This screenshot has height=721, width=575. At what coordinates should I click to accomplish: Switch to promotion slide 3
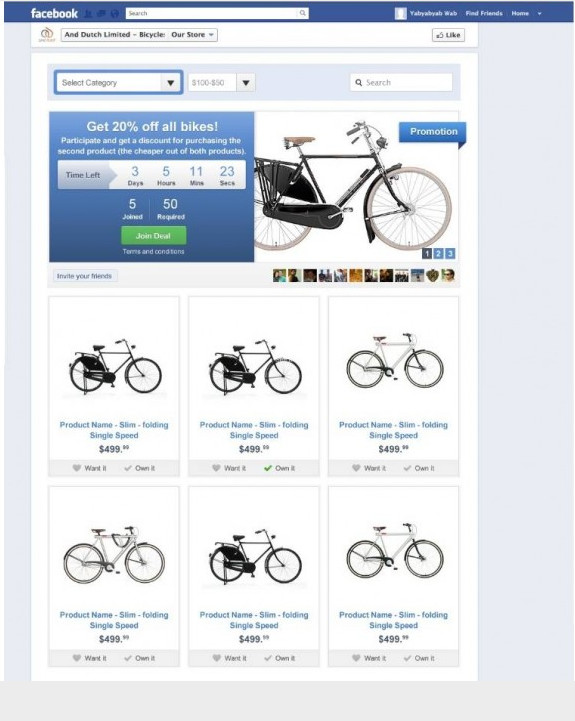coord(450,253)
